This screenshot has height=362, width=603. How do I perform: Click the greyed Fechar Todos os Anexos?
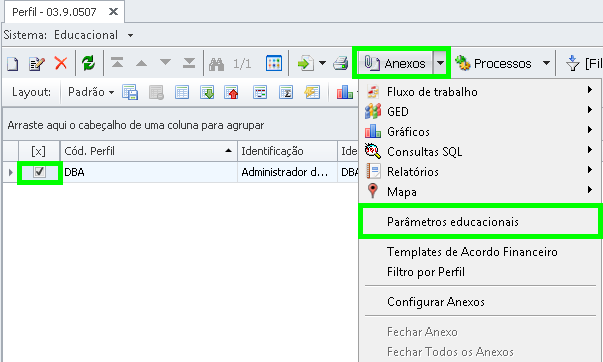coord(480,352)
